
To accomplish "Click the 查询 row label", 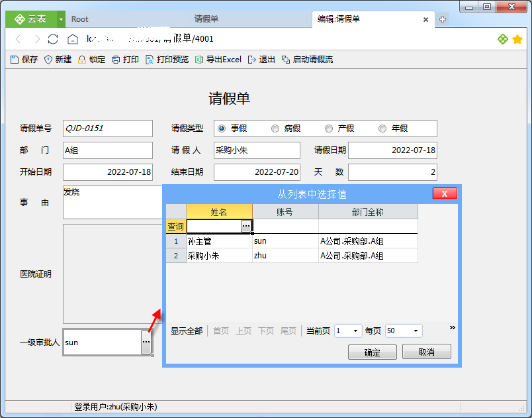I will [176, 227].
